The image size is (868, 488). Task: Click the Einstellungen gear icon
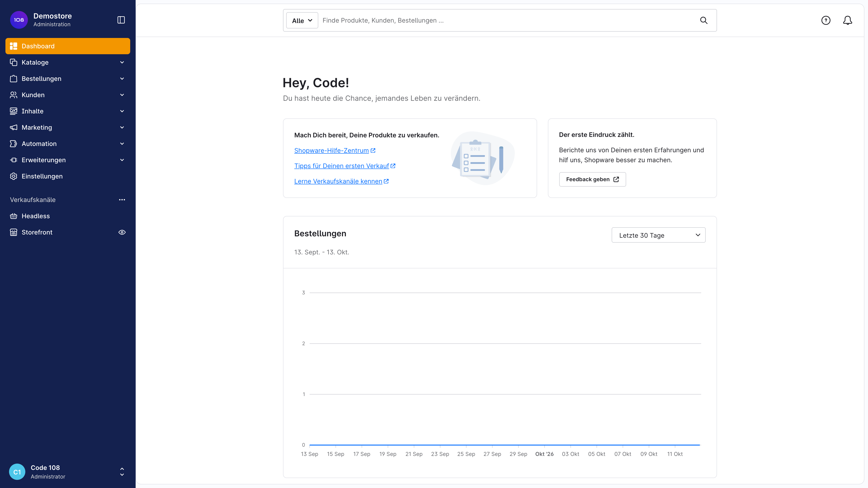(x=14, y=176)
